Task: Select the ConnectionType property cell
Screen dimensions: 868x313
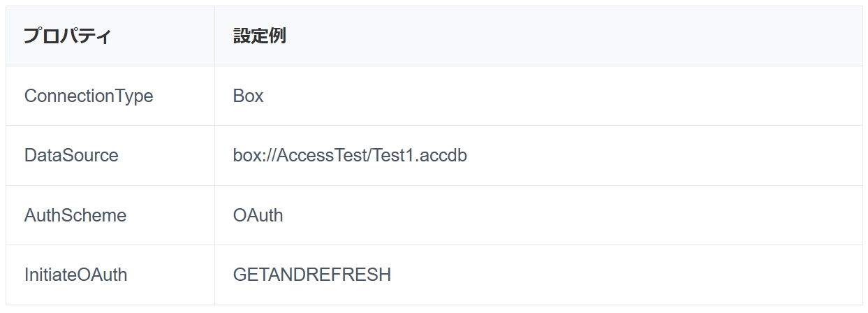Action: point(89,96)
